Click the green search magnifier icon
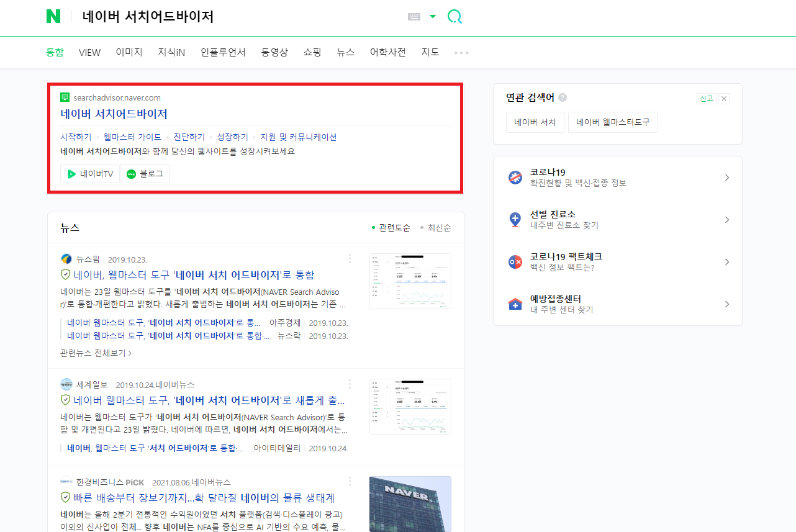This screenshot has width=796, height=532. [455, 17]
